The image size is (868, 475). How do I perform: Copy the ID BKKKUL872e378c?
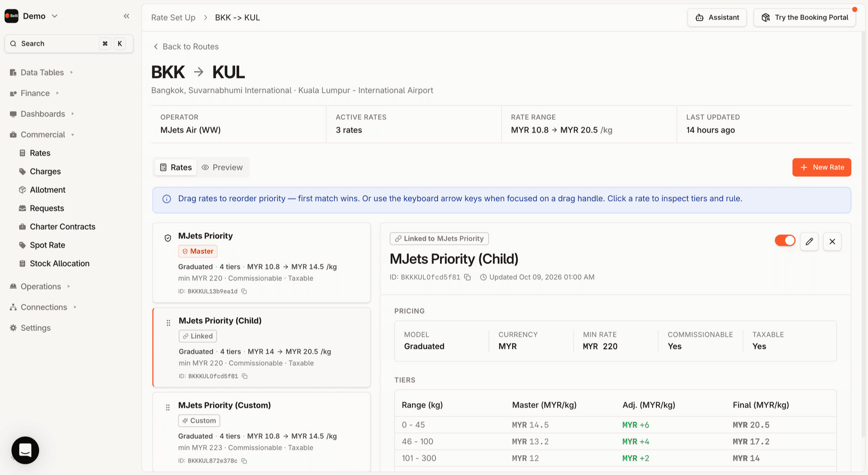pyautogui.click(x=244, y=461)
